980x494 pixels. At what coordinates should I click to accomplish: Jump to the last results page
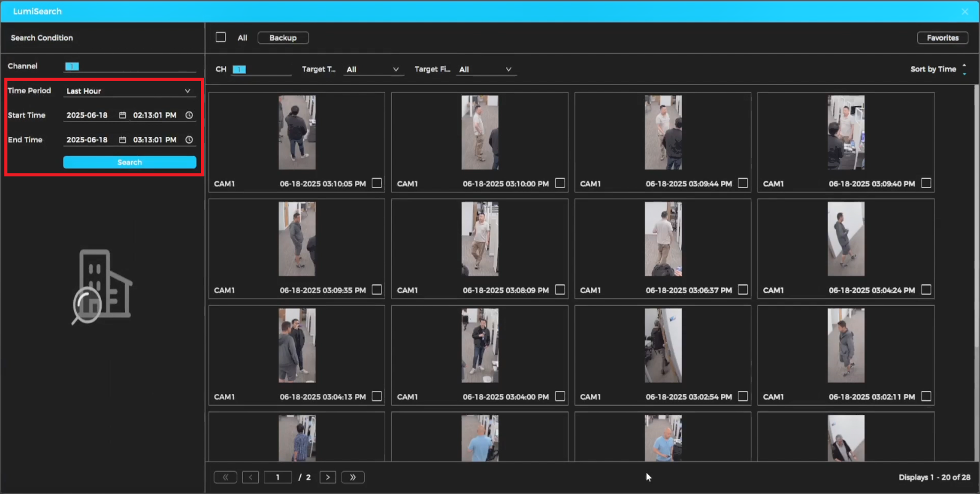click(353, 477)
